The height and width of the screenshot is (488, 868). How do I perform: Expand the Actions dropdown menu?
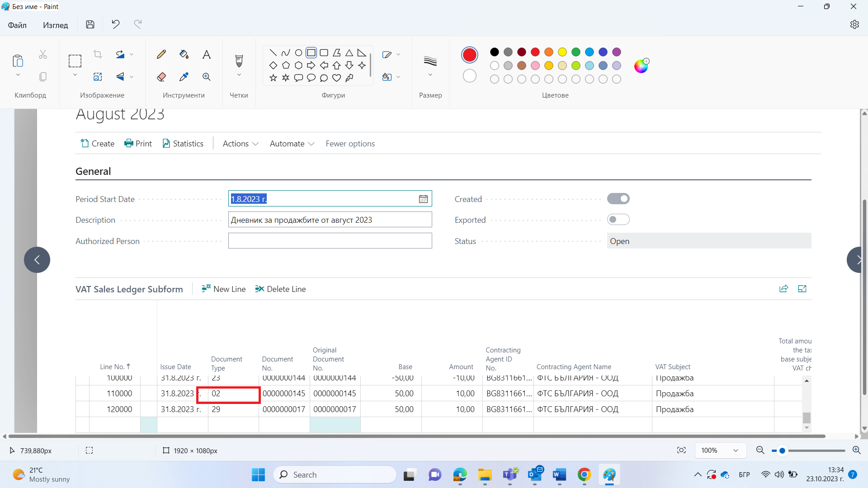tap(240, 144)
